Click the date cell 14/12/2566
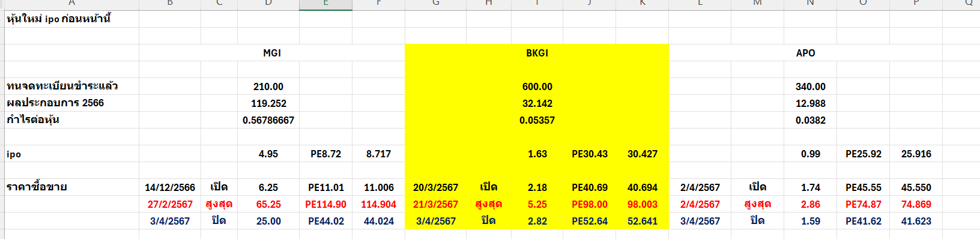 170,187
